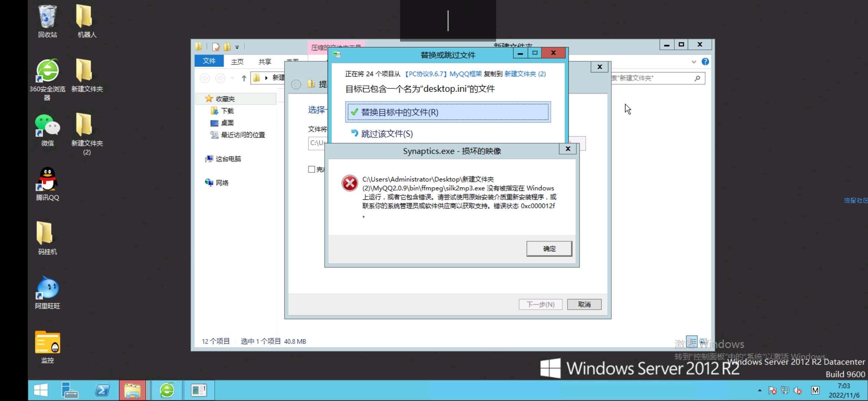This screenshot has width=868, height=401.
Task: Select 网络 in navigation pane
Action: pos(217,183)
